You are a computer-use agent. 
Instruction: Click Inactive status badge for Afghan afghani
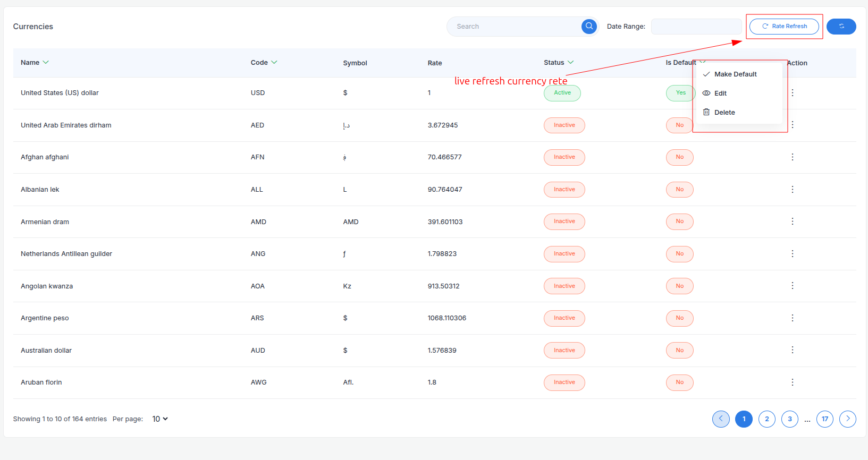pyautogui.click(x=564, y=157)
